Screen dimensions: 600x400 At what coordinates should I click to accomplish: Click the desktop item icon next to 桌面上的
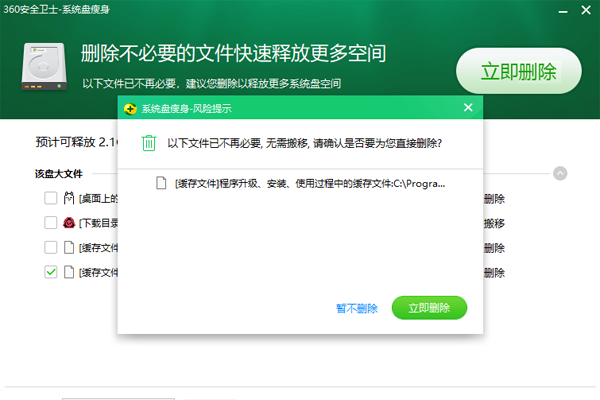point(69,198)
